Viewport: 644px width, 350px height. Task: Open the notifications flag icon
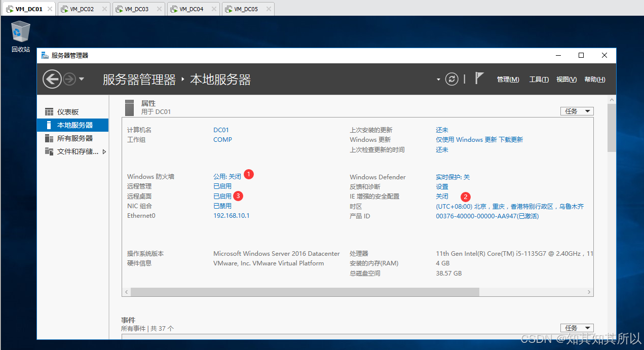tap(479, 79)
